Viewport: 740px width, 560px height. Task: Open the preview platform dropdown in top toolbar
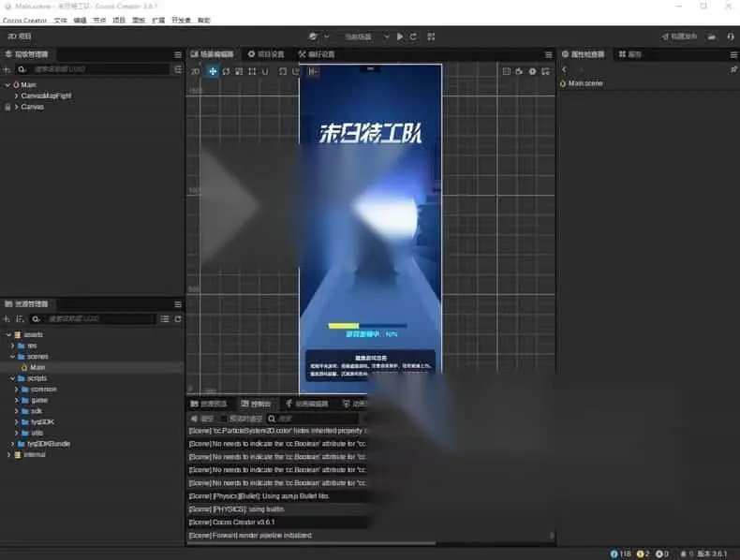(365, 37)
